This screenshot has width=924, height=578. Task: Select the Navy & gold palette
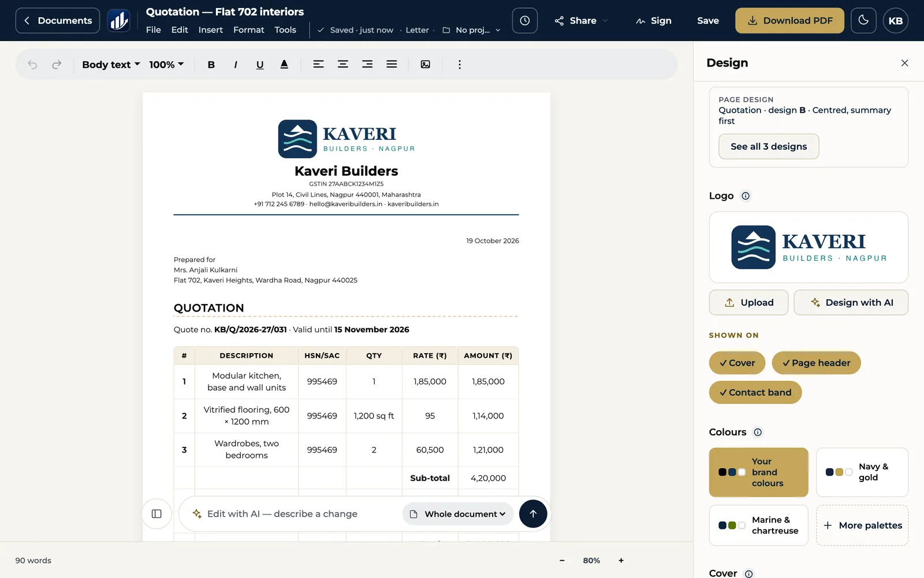pos(862,472)
